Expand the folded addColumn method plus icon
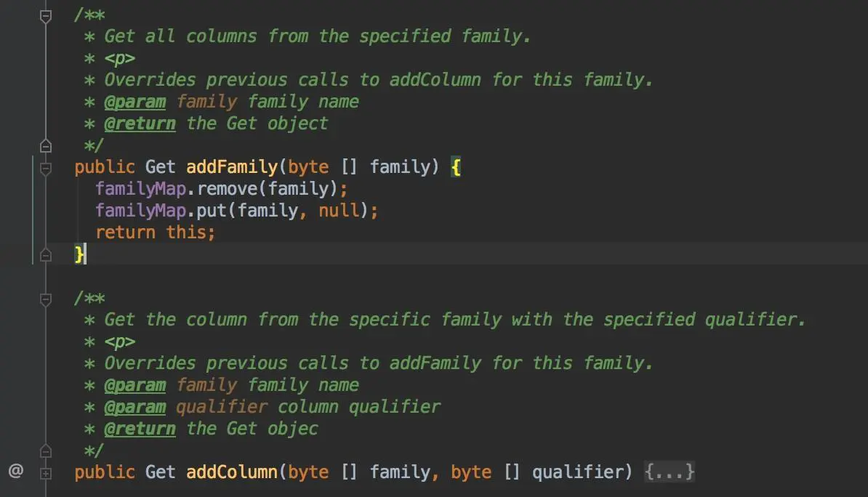 click(46, 473)
